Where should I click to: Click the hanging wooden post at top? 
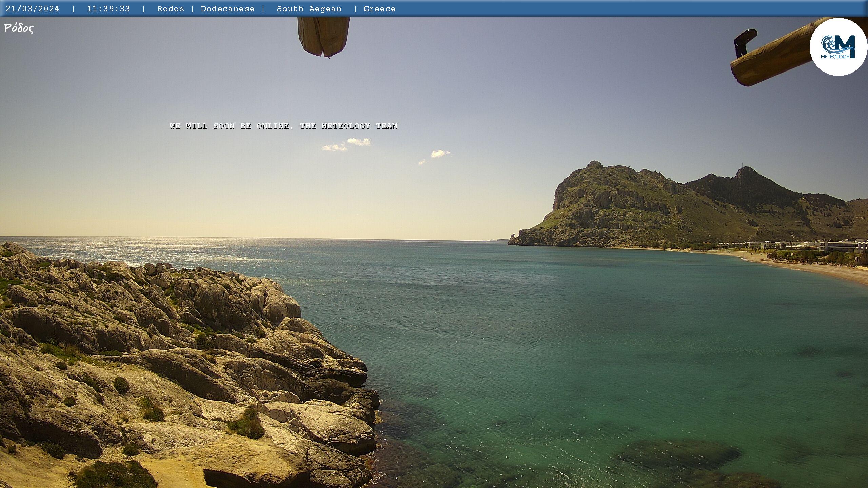pos(323,36)
